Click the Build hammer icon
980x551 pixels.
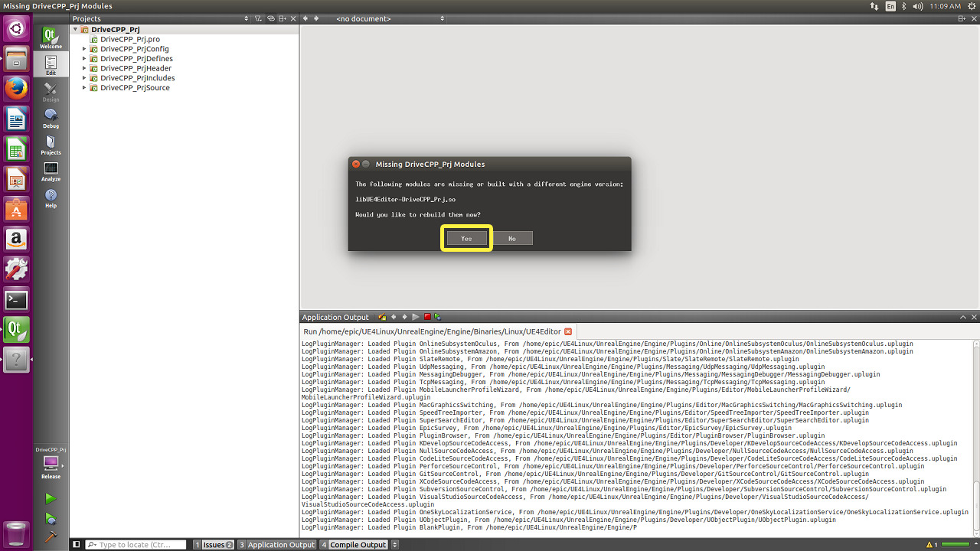tap(51, 537)
